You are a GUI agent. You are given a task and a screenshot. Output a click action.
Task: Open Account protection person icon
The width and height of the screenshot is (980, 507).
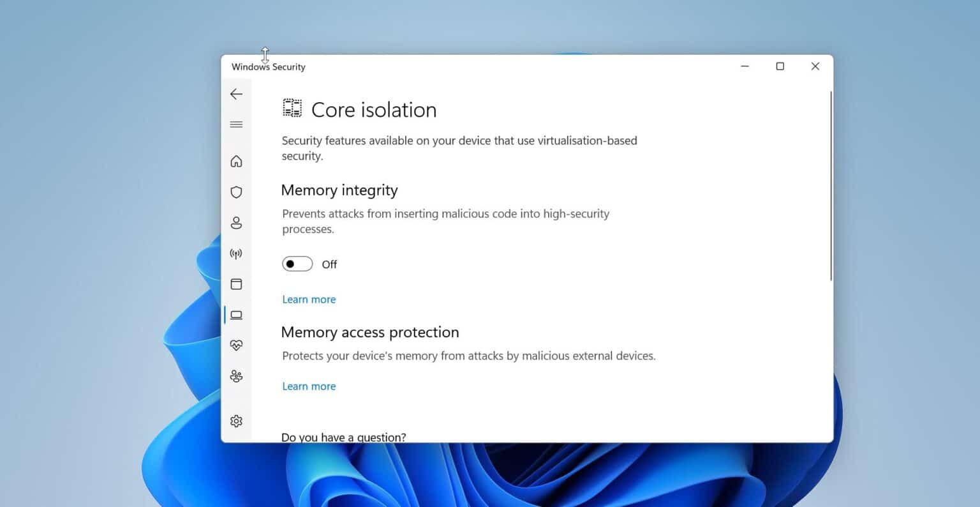(x=236, y=223)
